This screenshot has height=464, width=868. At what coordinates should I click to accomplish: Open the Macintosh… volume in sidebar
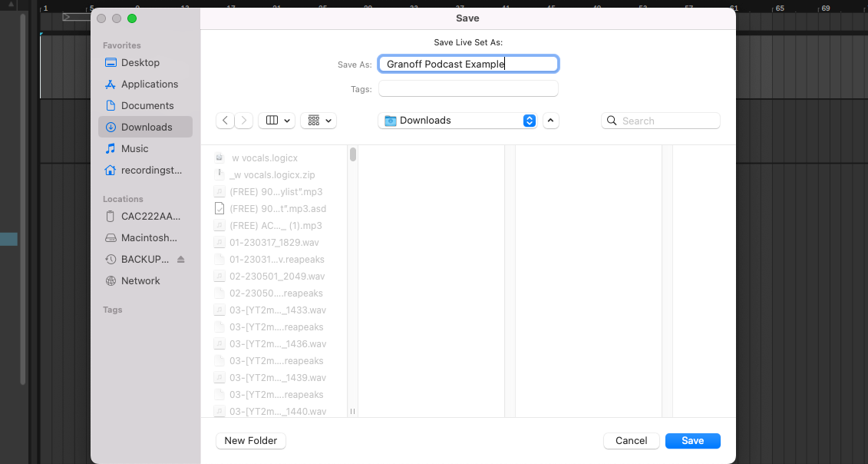pos(149,238)
